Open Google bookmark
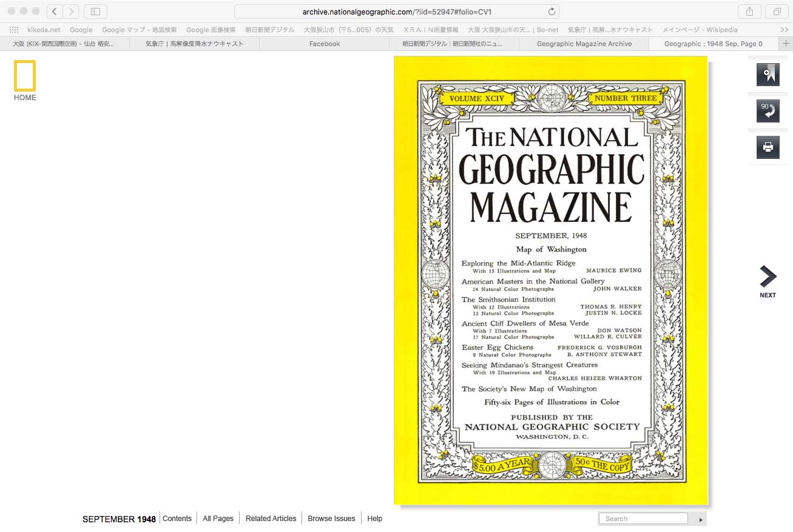The image size is (793, 532). coord(81,30)
